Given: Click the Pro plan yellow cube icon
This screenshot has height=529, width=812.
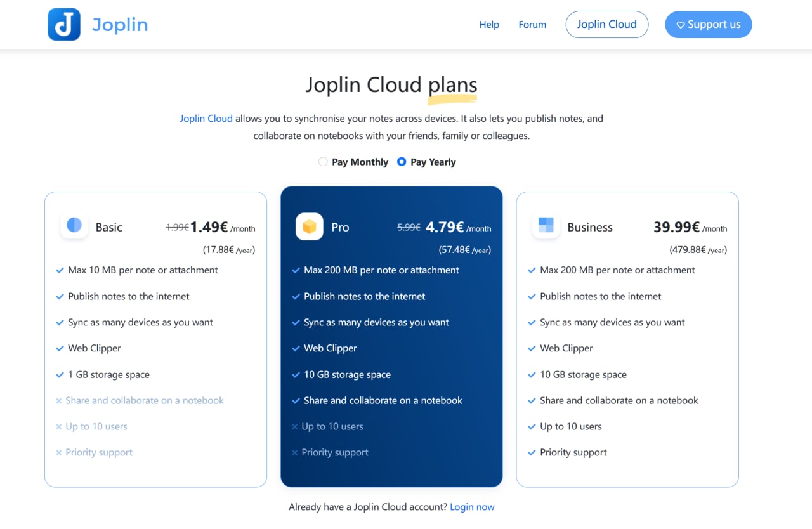Looking at the screenshot, I should (x=310, y=226).
